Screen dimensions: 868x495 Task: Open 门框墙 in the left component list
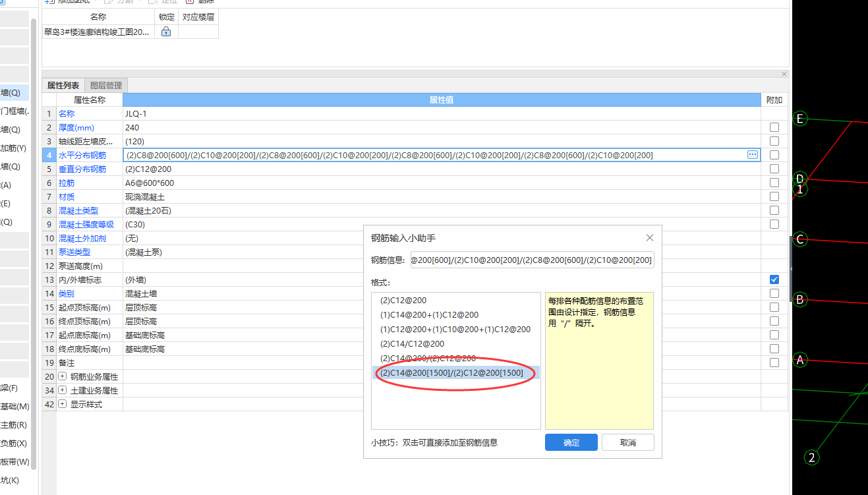14,111
